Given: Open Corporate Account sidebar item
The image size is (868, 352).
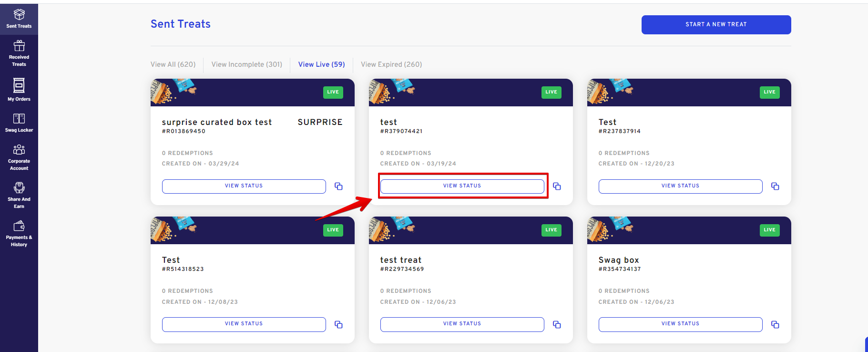Looking at the screenshot, I should coord(19,157).
